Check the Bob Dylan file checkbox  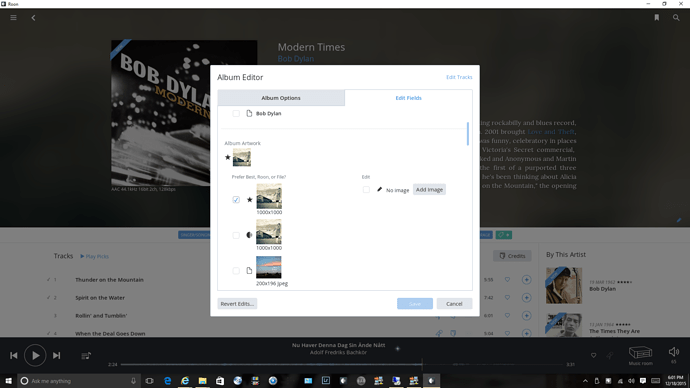[236, 113]
